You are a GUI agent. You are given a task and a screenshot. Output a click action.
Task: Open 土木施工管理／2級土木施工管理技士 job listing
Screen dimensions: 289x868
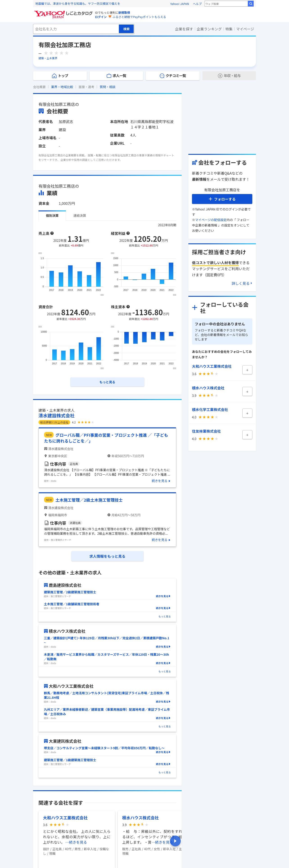(89, 500)
